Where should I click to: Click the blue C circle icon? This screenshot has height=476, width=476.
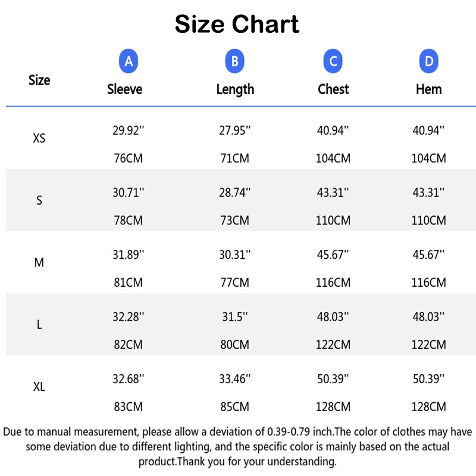click(333, 61)
